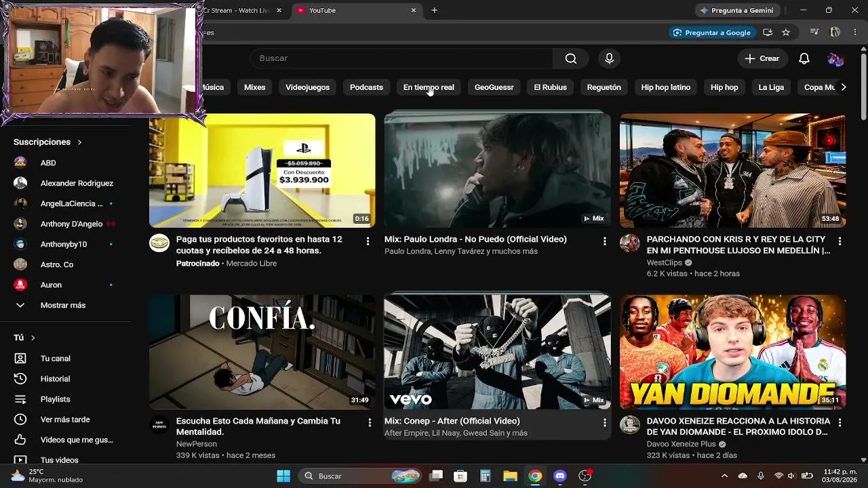Select the Videojuegos category chip
Screen dimensions: 868x488
307,87
